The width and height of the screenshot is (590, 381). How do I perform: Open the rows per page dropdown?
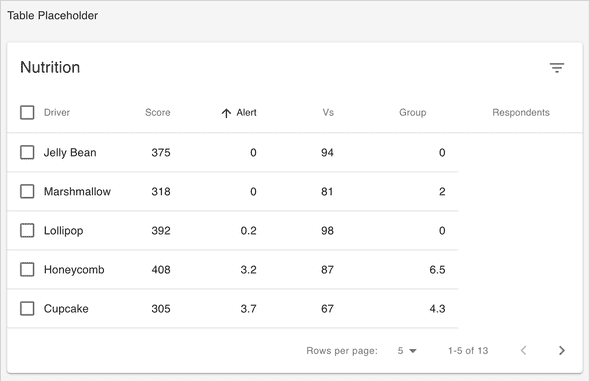tap(407, 351)
